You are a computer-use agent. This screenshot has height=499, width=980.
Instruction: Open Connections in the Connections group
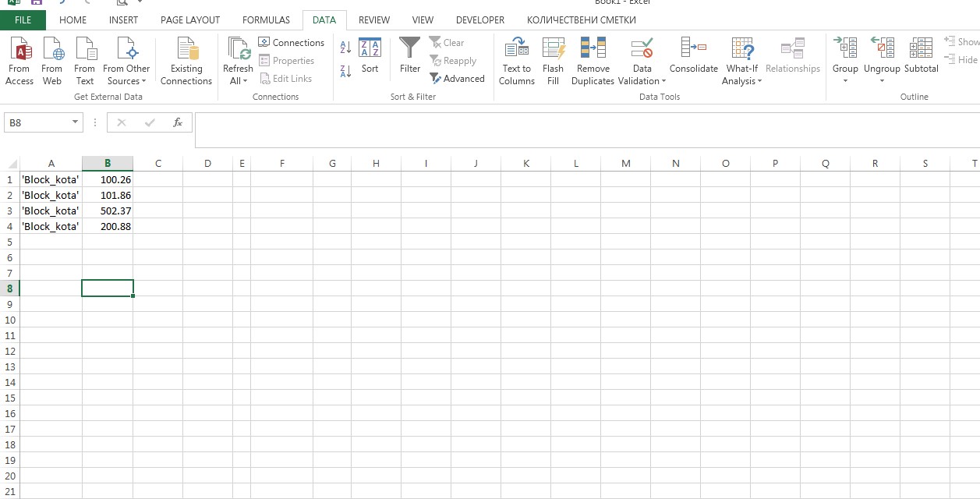point(292,43)
